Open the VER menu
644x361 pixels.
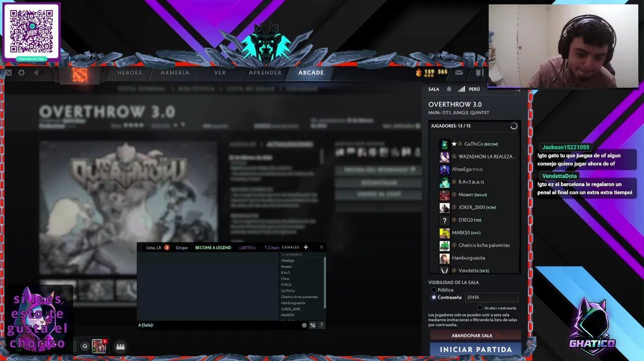220,73
